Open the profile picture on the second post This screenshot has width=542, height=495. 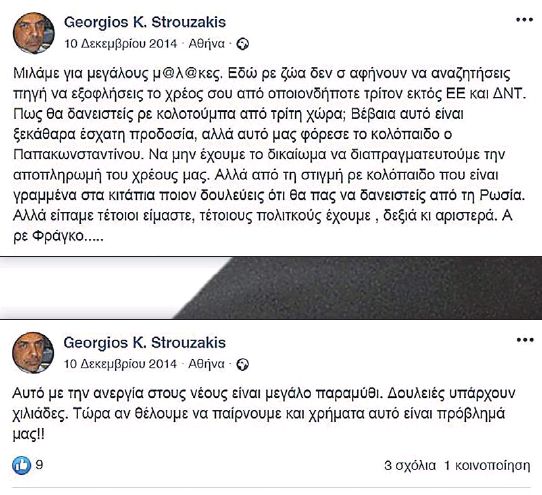[x=33, y=353]
